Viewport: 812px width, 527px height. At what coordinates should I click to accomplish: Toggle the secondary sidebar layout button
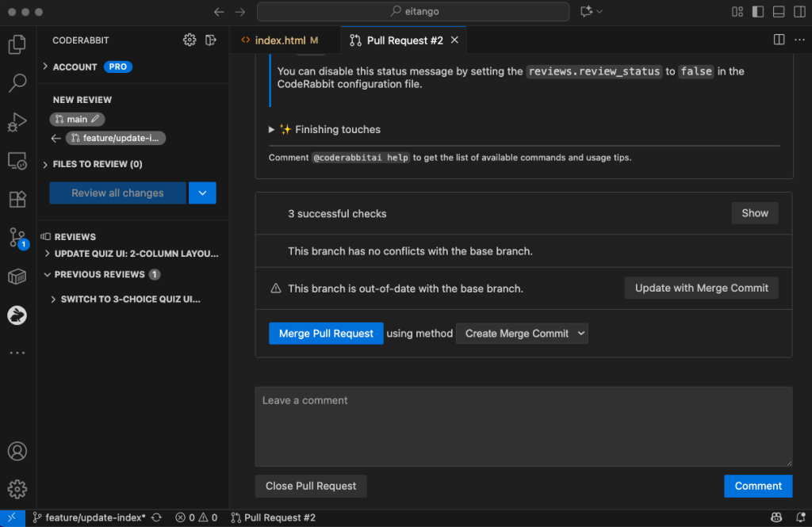tap(799, 12)
